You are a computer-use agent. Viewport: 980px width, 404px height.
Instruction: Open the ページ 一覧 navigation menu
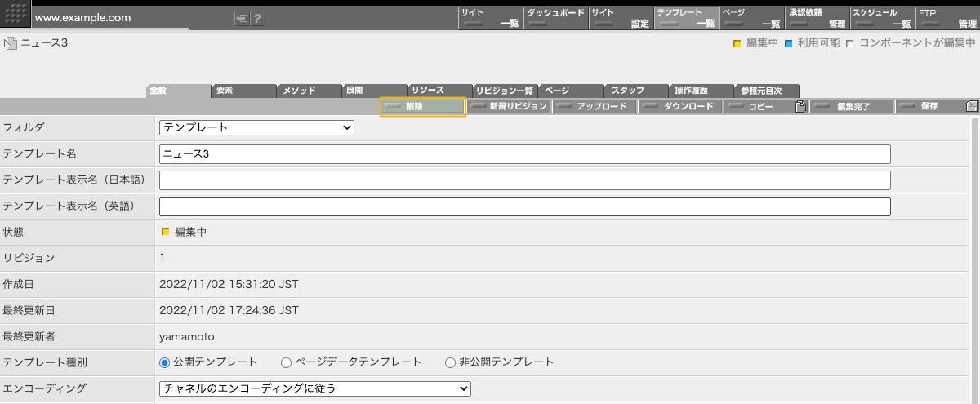pos(751,18)
